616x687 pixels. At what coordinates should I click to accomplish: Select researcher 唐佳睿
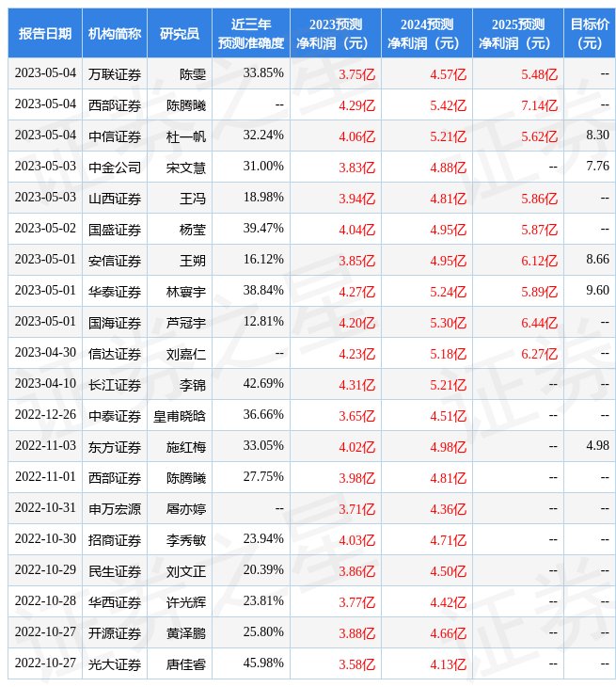186,665
